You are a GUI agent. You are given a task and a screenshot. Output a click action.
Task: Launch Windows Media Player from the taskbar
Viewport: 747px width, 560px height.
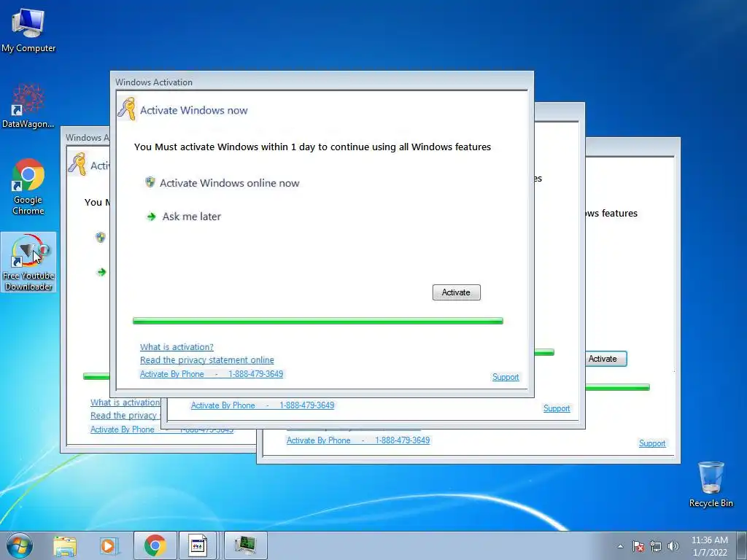[109, 545]
